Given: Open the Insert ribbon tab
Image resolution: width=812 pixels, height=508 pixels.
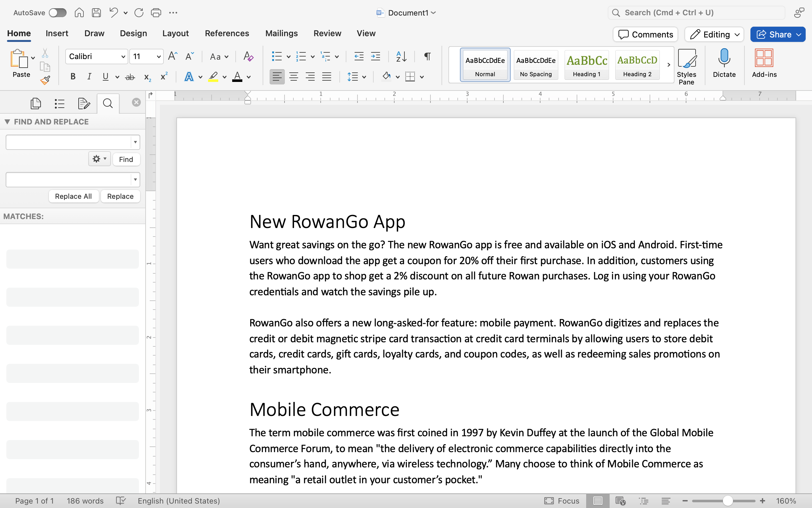Looking at the screenshot, I should pos(57,33).
